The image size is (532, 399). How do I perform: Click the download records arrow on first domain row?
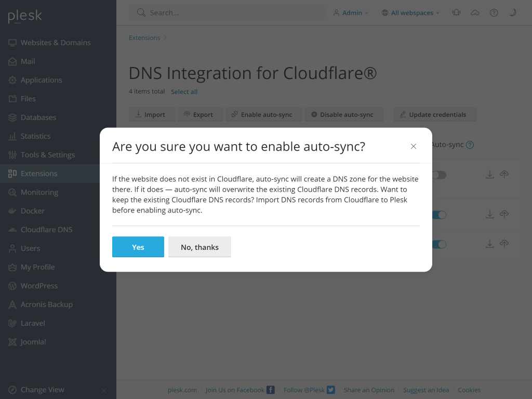(x=489, y=175)
